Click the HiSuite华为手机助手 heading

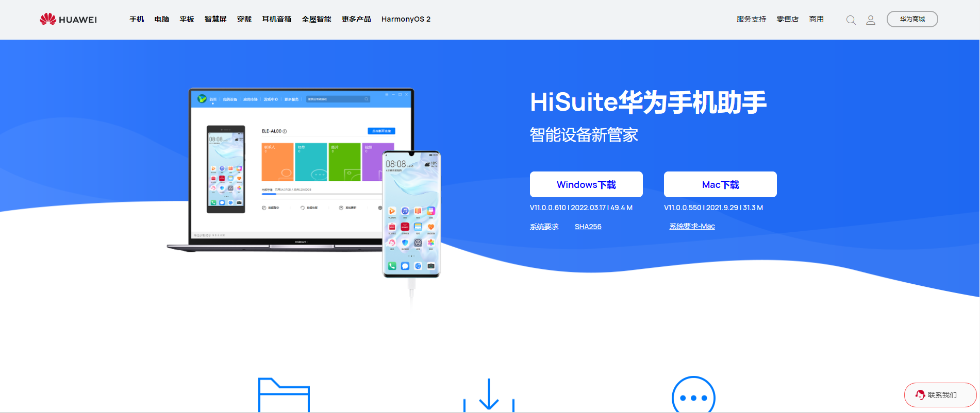[648, 102]
